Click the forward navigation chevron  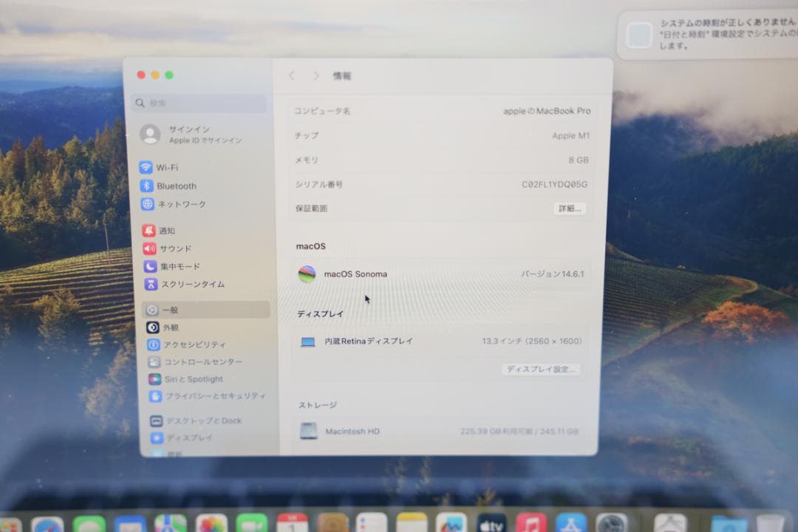[x=316, y=75]
